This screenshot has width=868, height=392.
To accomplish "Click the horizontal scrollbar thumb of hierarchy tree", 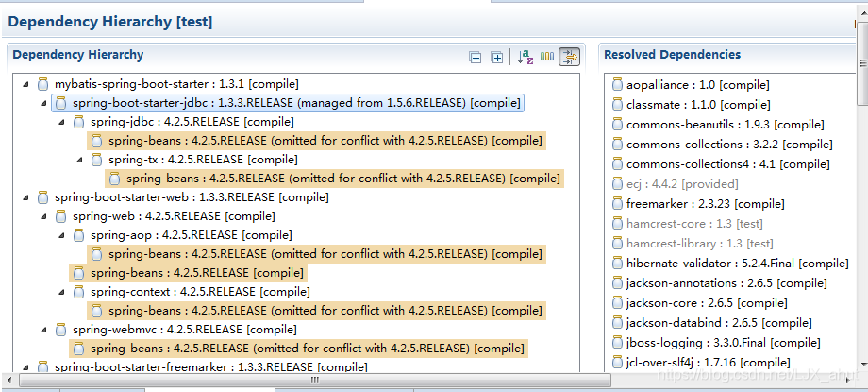I will pyautogui.click(x=314, y=381).
